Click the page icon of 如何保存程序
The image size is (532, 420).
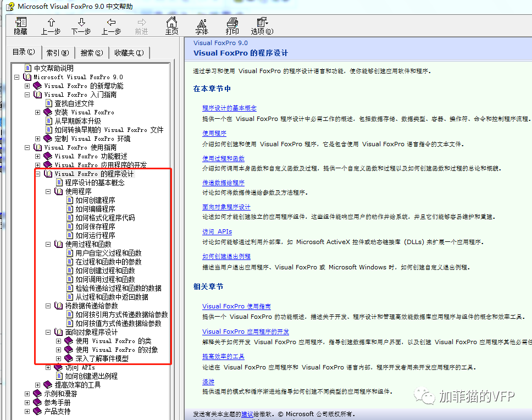[x=70, y=226]
